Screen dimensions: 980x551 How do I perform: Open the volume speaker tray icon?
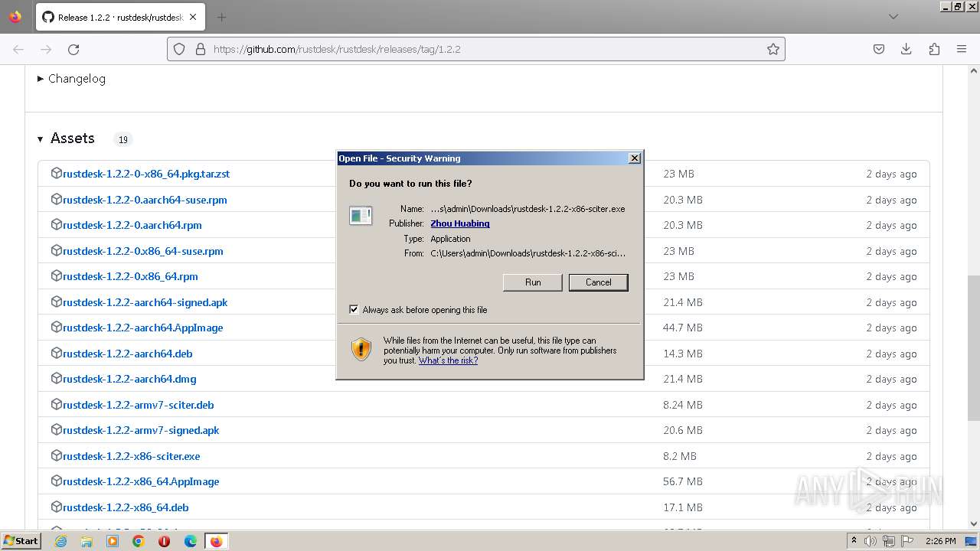871,541
